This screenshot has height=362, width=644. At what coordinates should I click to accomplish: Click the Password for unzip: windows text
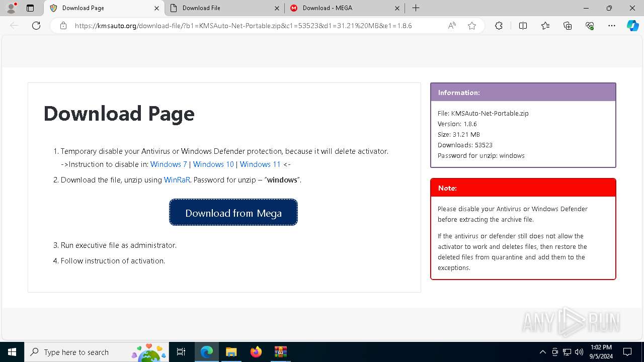coord(481,156)
